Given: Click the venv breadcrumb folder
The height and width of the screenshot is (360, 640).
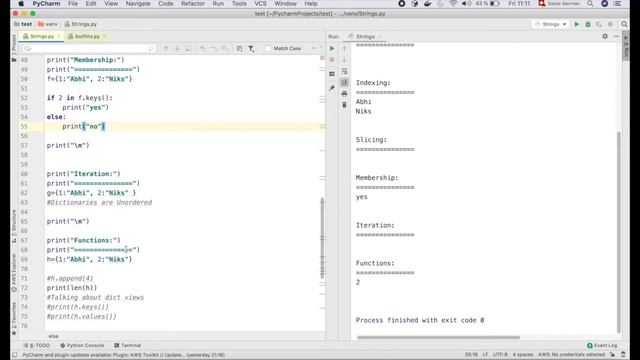Looking at the screenshot, I should click(48, 24).
